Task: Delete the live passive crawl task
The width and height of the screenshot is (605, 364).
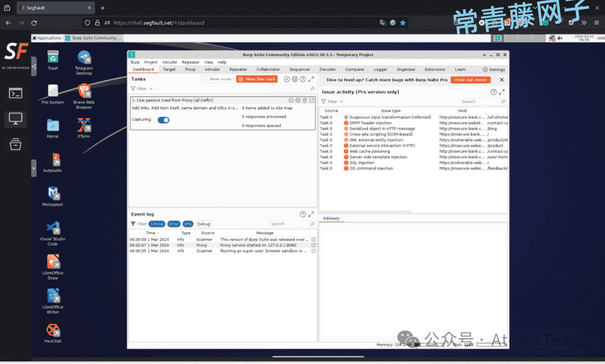Action: point(305,100)
